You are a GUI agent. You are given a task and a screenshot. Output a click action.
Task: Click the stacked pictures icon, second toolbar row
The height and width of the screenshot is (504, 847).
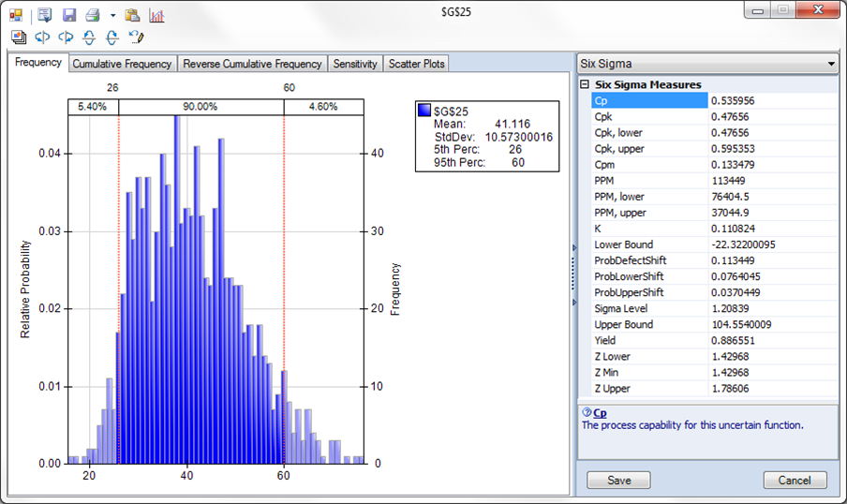click(18, 37)
